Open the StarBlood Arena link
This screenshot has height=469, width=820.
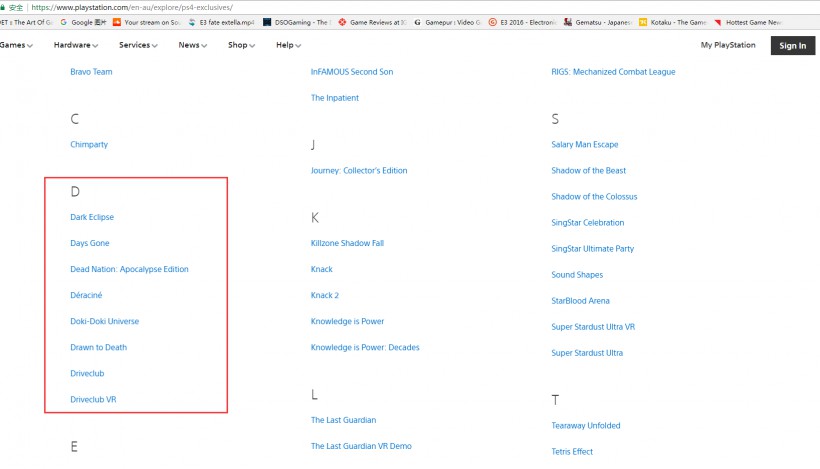tap(580, 301)
